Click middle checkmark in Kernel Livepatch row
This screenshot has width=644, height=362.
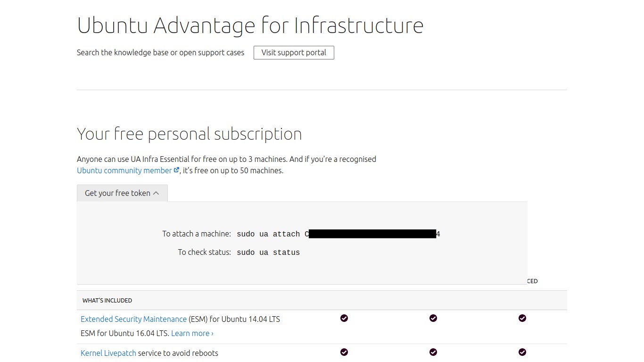(x=433, y=352)
